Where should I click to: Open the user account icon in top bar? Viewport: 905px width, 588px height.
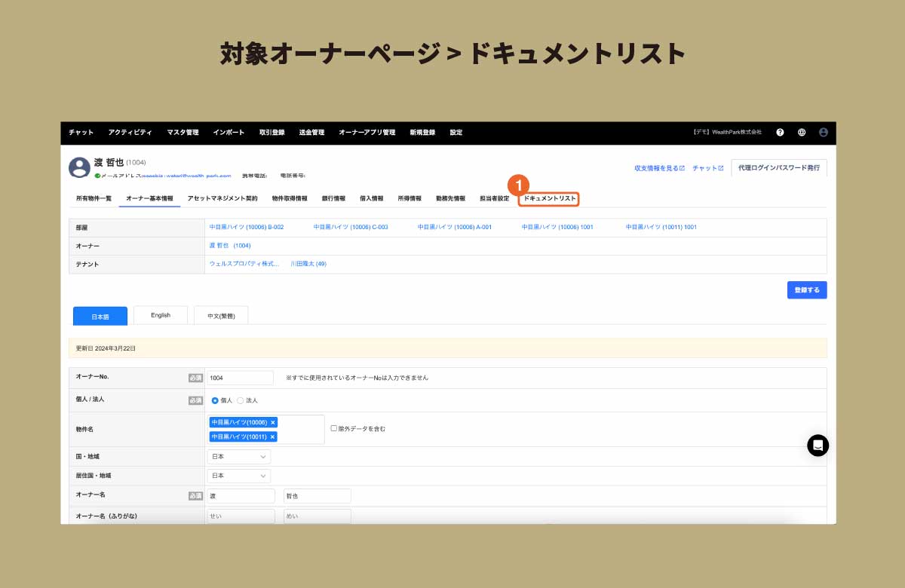coord(824,132)
